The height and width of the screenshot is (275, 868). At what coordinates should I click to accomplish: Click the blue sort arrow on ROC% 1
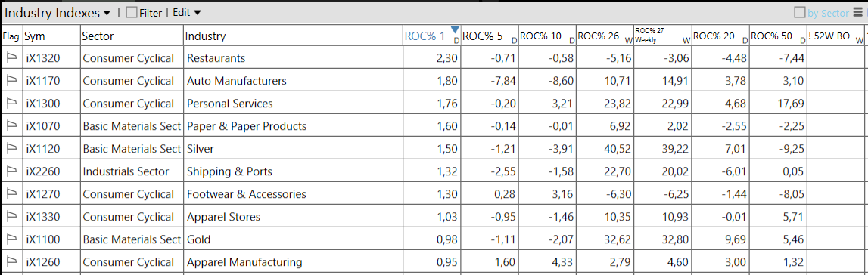455,29
